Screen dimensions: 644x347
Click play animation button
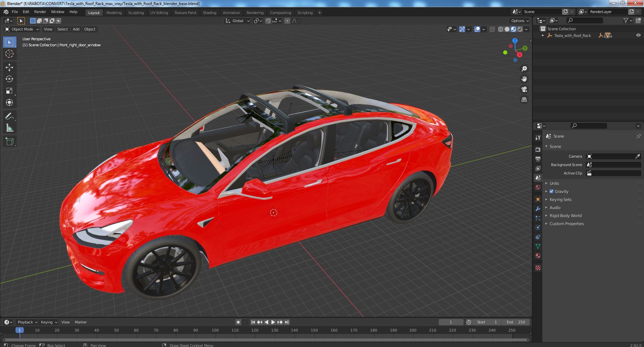pyautogui.click(x=273, y=322)
